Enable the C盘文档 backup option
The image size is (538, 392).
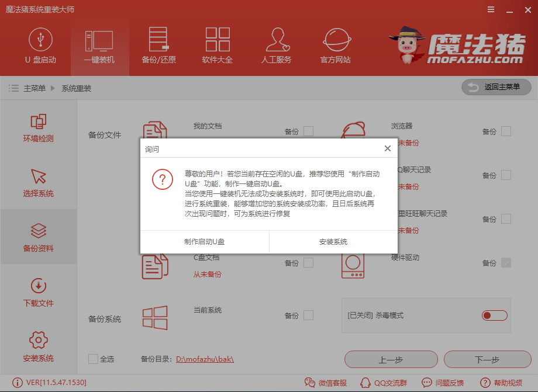point(311,263)
